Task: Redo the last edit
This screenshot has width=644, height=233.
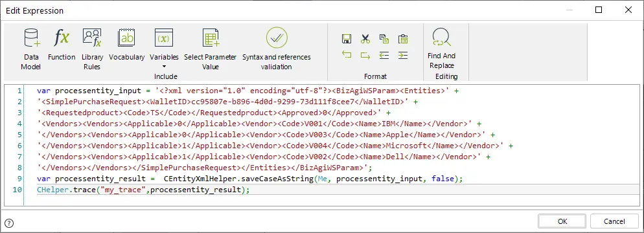Action: point(365,55)
